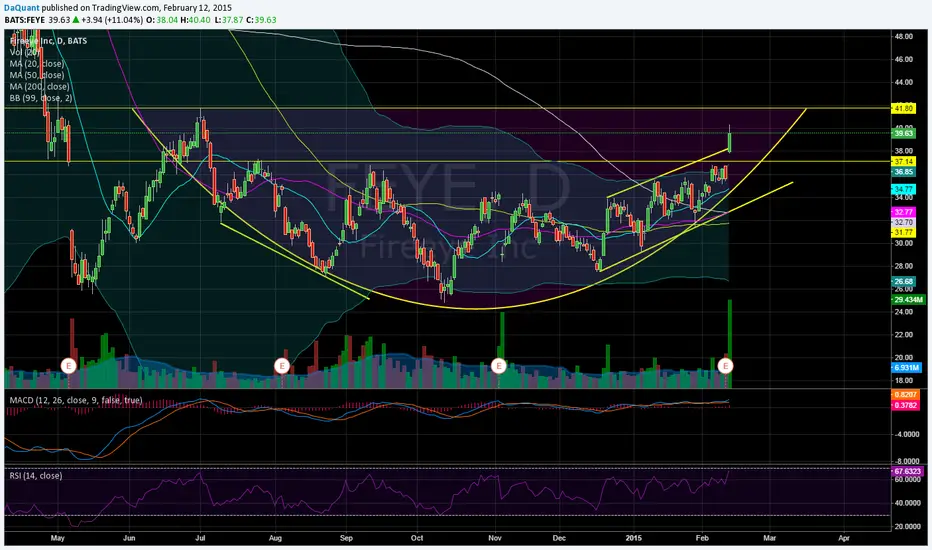Click the yellow 37.14 price label
Image resolution: width=932 pixels, height=550 pixels.
[903, 161]
